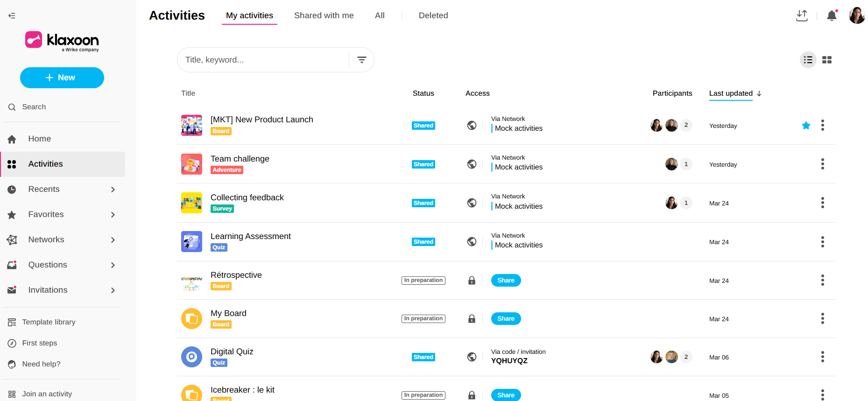
Task: Unfavorite the MKT New Product Launch star
Action: (x=806, y=126)
